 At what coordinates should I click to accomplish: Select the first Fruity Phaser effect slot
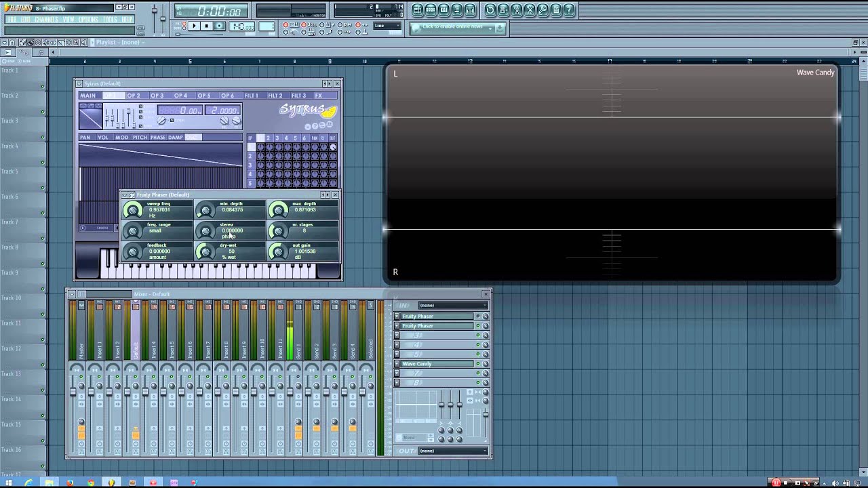click(437, 317)
